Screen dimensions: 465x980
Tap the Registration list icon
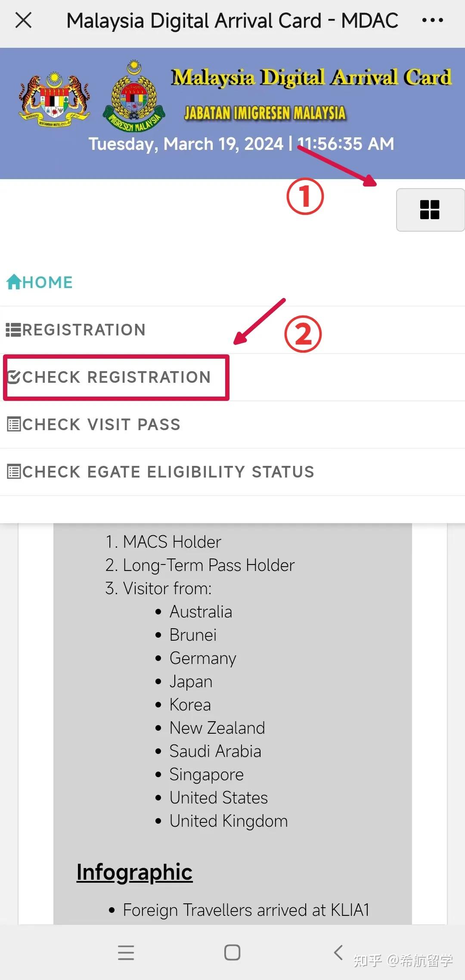click(13, 330)
